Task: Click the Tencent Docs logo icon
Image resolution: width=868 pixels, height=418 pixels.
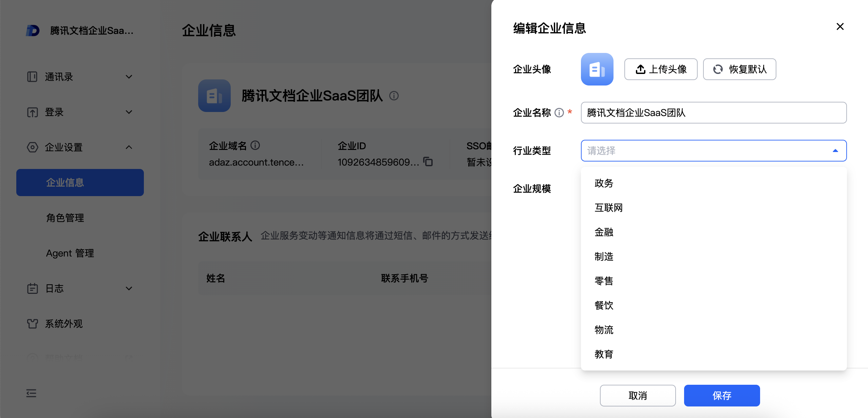Action: pos(33,31)
